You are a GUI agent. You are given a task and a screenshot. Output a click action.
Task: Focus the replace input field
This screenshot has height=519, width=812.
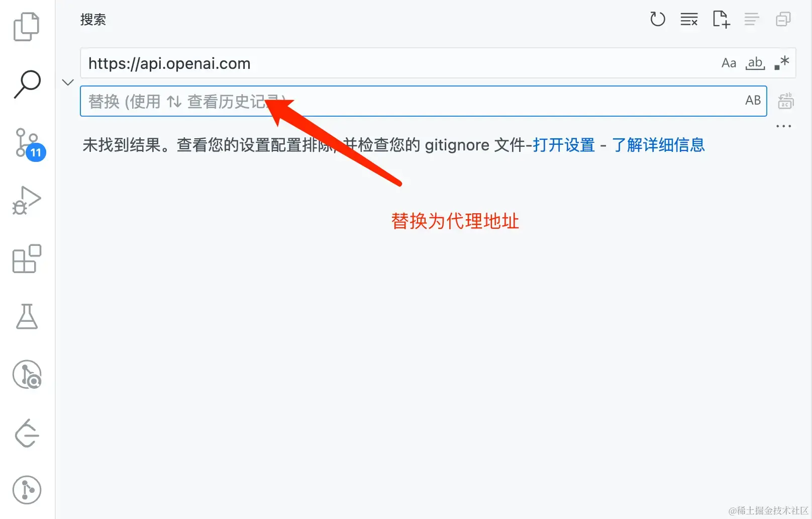pos(423,101)
